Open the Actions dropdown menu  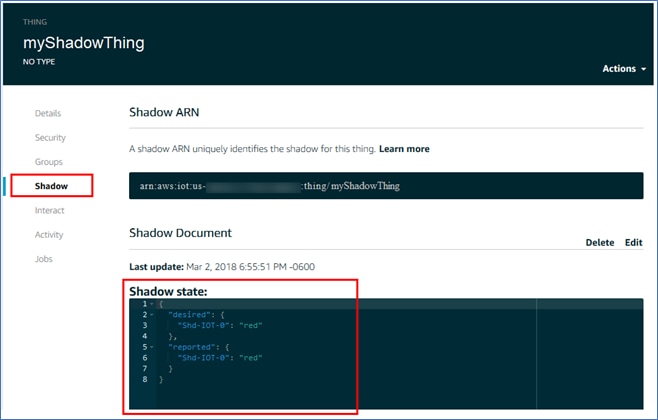622,69
